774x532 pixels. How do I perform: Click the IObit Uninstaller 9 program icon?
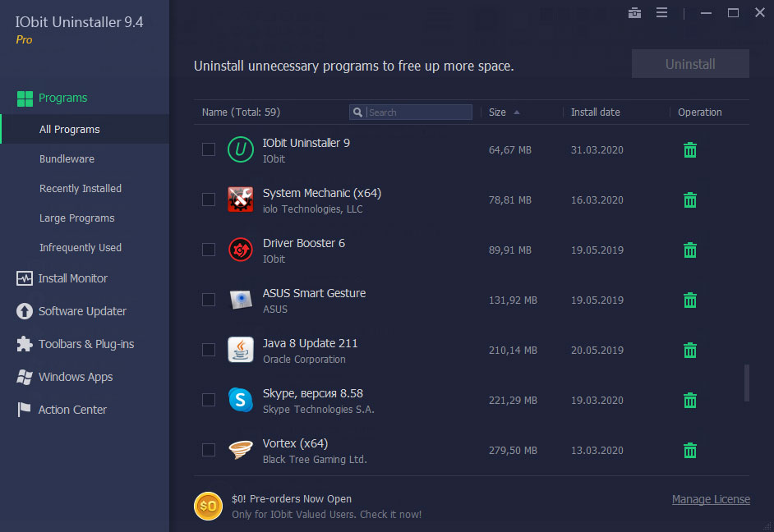(241, 149)
